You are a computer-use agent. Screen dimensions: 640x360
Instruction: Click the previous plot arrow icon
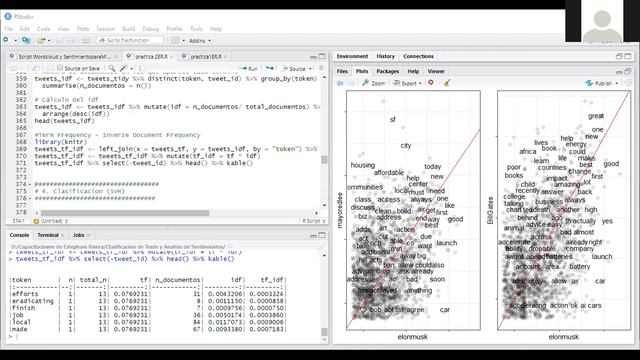340,83
